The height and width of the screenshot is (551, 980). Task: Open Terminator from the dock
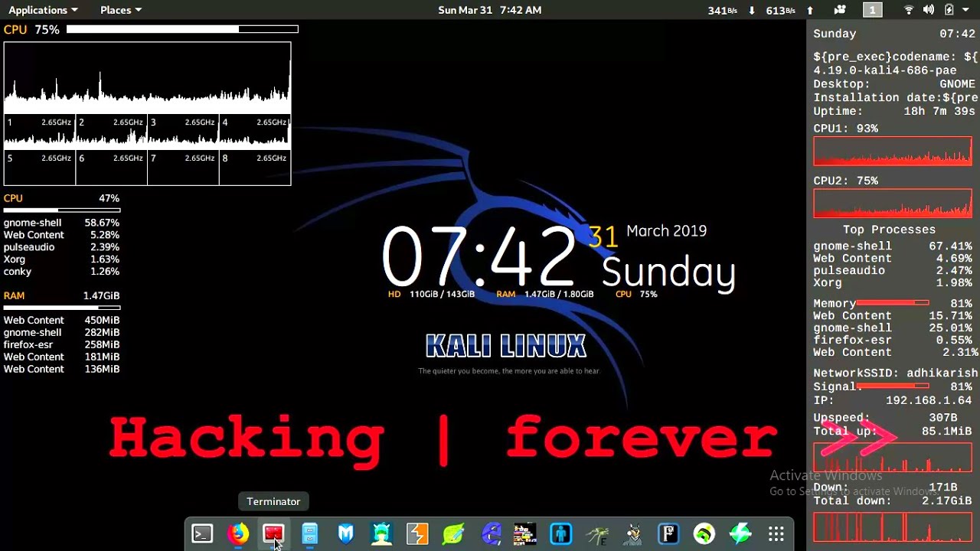tap(273, 533)
